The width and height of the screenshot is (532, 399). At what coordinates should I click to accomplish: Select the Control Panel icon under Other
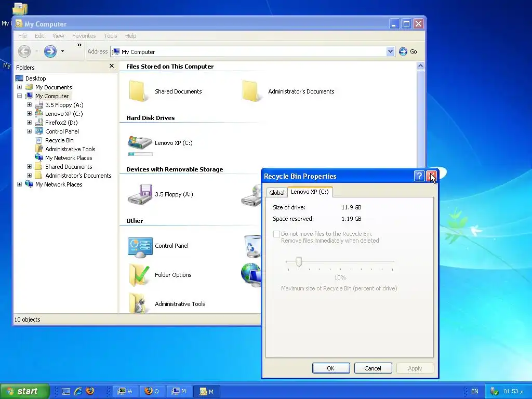click(140, 247)
